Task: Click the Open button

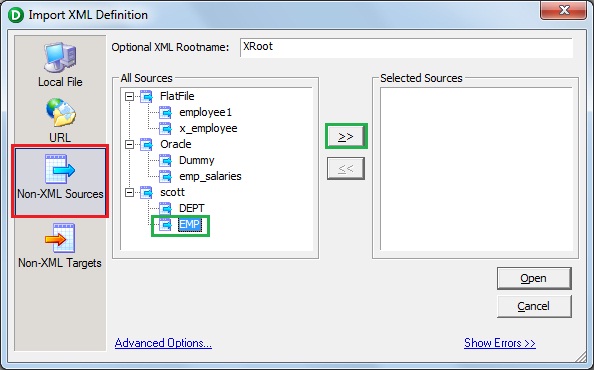Action: coord(534,278)
